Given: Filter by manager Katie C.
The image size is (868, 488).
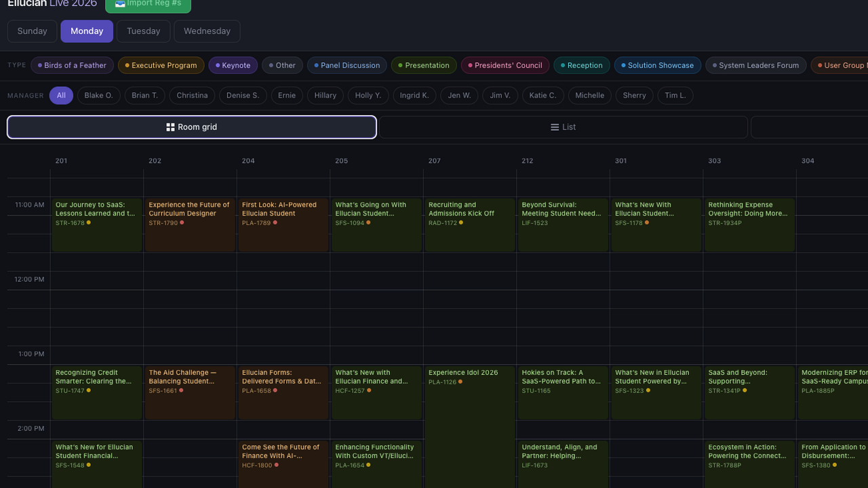Looking at the screenshot, I should 542,96.
